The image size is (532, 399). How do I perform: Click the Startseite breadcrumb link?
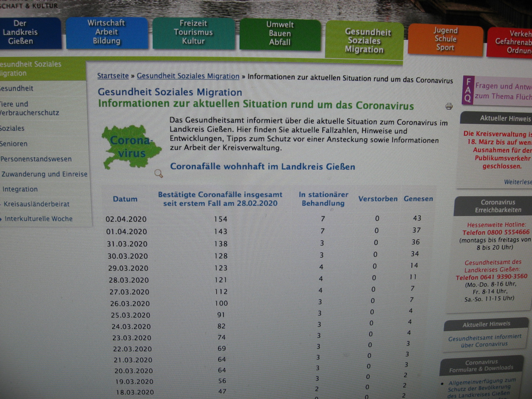tap(113, 76)
